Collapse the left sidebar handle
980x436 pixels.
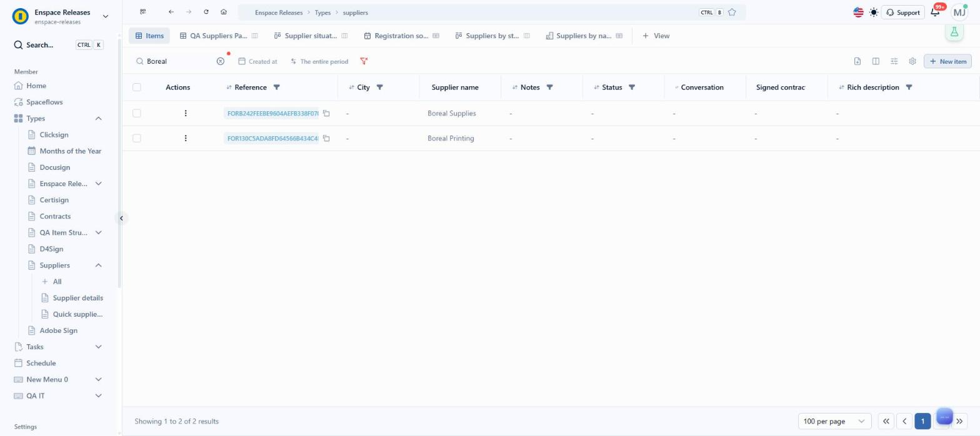[121, 218]
